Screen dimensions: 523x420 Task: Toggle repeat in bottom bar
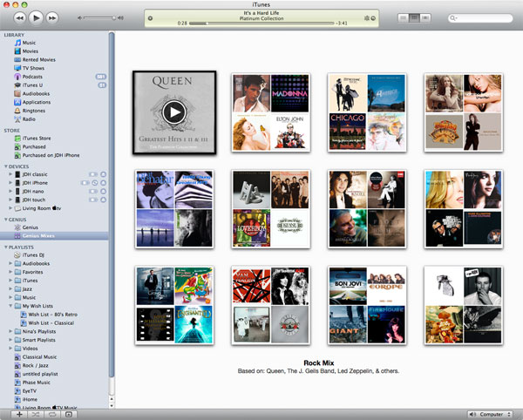(x=52, y=414)
